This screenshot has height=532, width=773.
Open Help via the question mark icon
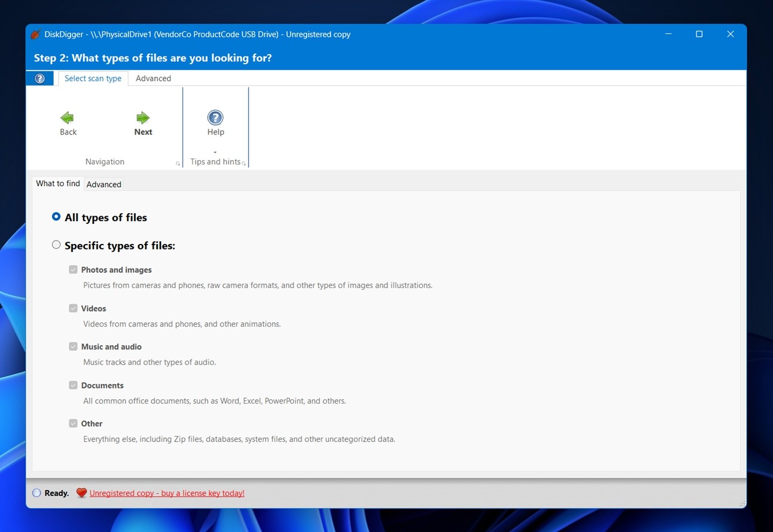pos(215,118)
